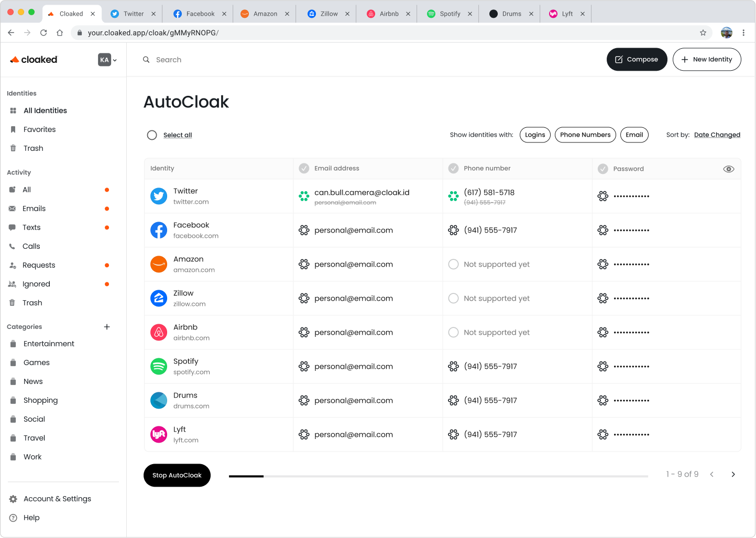Image resolution: width=756 pixels, height=538 pixels.
Task: Click the Lyft logo in identity list
Action: [x=159, y=434]
